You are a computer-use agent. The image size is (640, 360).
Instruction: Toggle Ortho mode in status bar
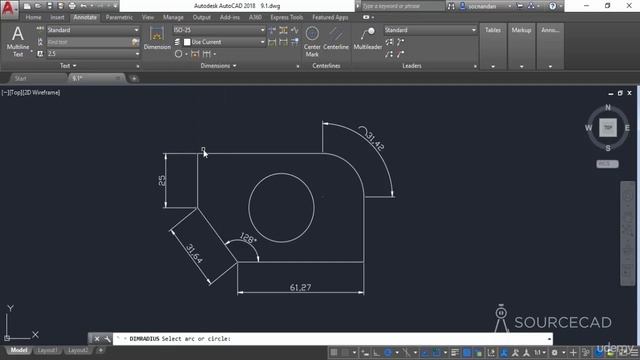(376, 353)
